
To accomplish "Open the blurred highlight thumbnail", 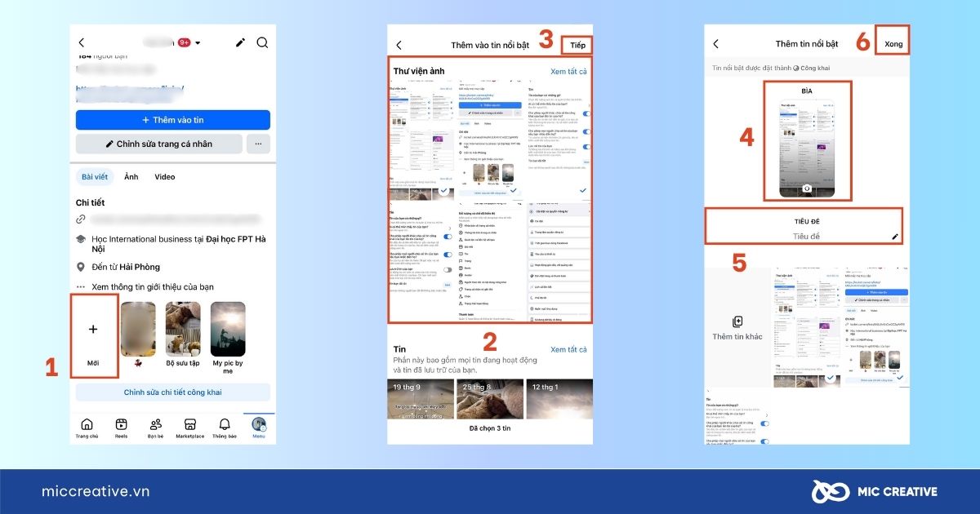I will tap(138, 329).
